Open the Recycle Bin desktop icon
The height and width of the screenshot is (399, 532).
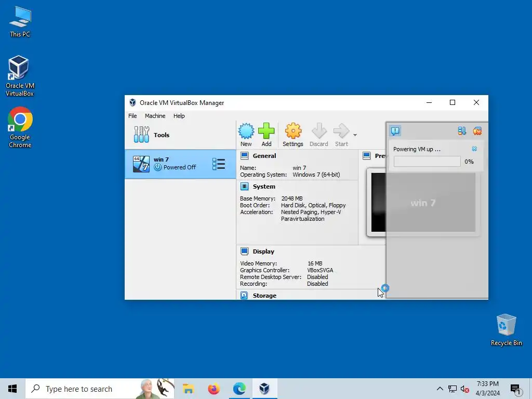pos(506,330)
